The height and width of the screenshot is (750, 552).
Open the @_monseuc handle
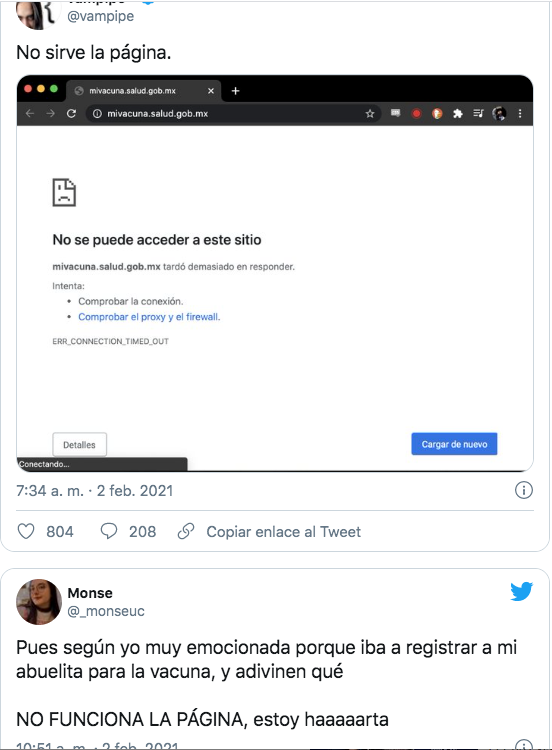coord(106,611)
